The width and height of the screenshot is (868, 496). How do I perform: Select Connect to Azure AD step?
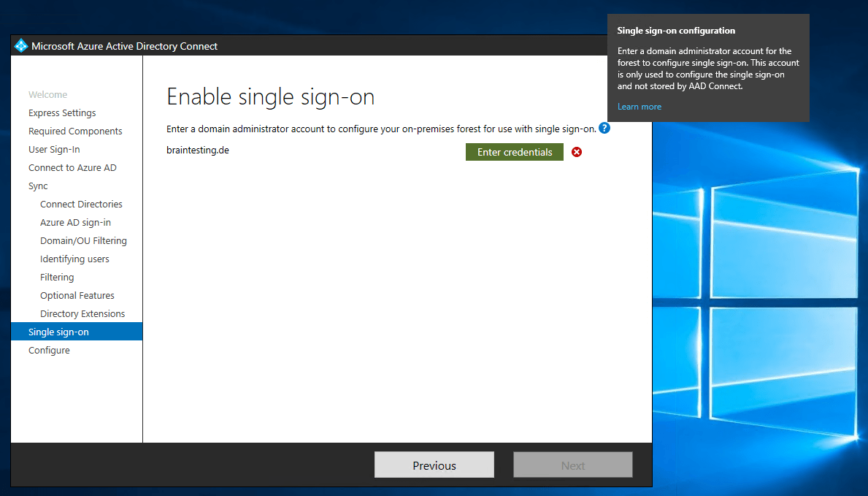72,168
